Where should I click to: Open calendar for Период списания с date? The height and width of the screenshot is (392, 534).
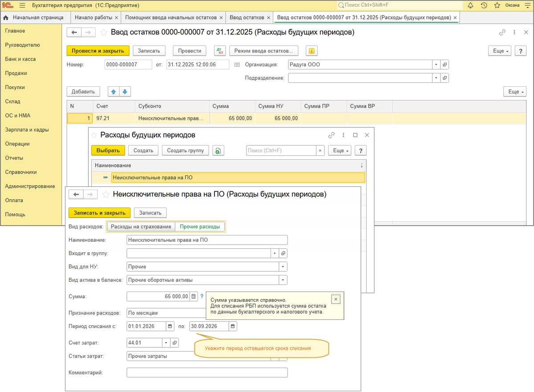170,327
